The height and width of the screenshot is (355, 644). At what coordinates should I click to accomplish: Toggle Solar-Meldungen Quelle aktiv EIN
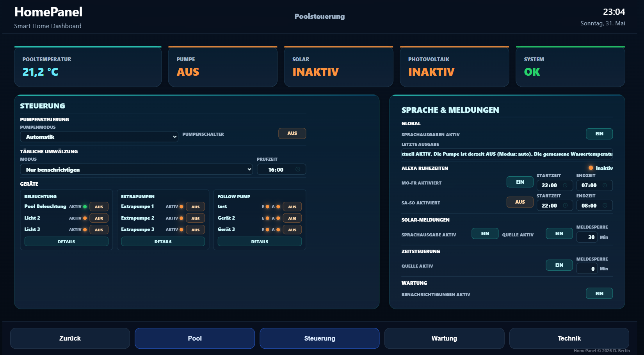tap(559, 234)
